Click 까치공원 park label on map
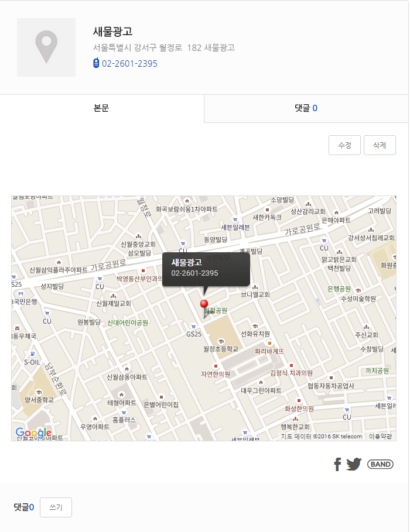 point(377,370)
